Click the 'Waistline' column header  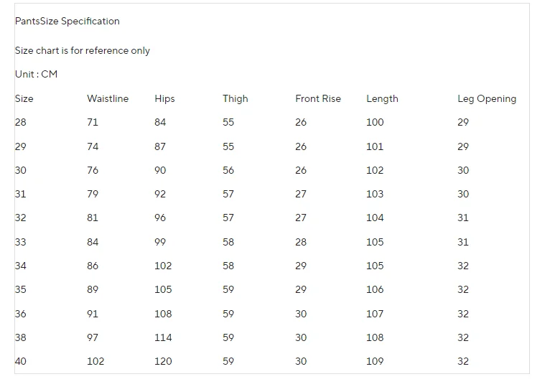coord(108,98)
